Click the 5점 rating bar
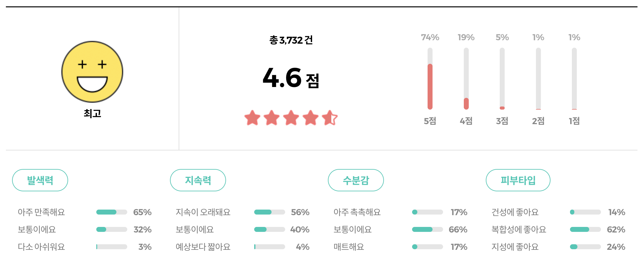This screenshot has height=265, width=644. tap(430, 79)
